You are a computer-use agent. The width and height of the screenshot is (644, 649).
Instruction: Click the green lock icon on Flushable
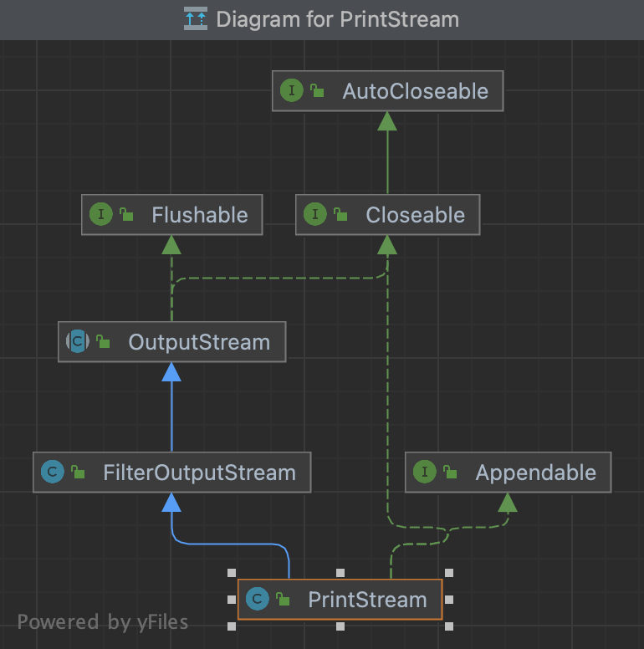[126, 215]
